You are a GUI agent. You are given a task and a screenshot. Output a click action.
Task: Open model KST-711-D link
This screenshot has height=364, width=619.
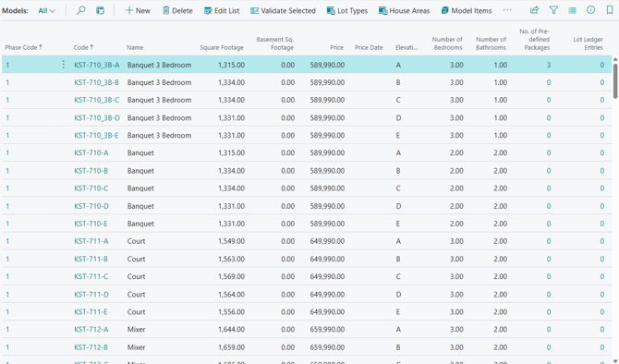click(91, 294)
